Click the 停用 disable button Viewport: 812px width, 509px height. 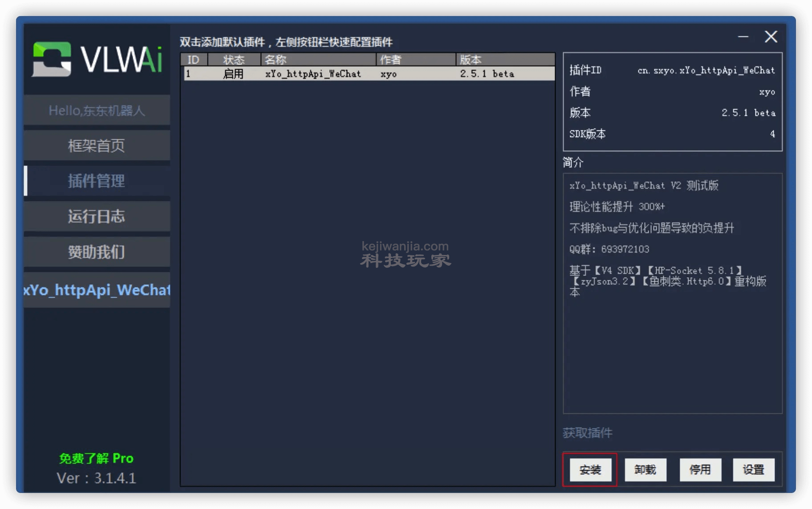[x=700, y=469]
